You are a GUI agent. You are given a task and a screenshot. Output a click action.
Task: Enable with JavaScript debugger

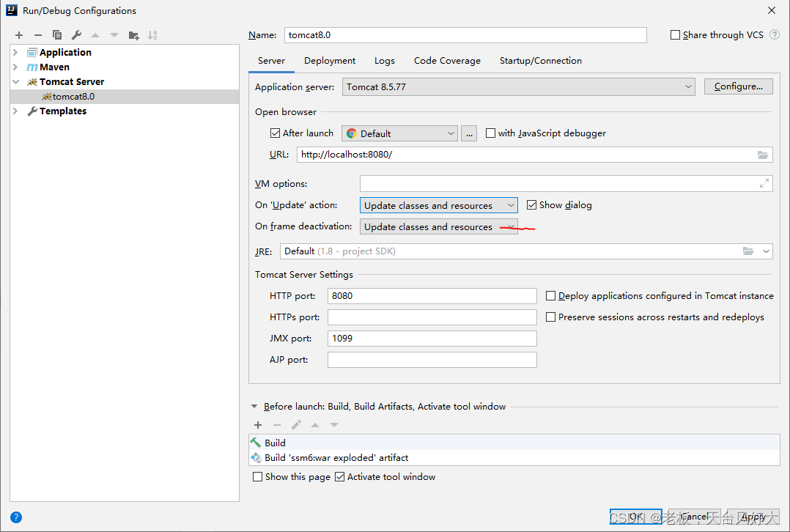[x=490, y=133]
